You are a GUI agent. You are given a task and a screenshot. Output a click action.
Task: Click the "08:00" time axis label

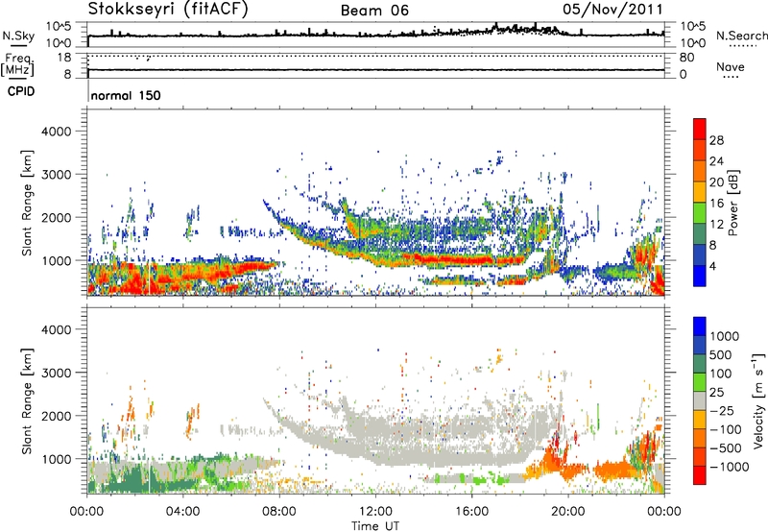(x=279, y=512)
